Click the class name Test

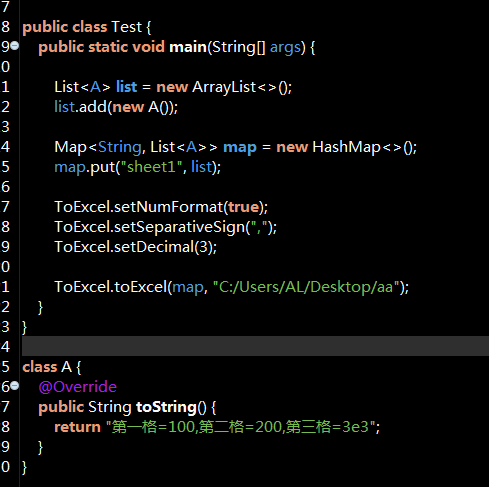(x=127, y=27)
